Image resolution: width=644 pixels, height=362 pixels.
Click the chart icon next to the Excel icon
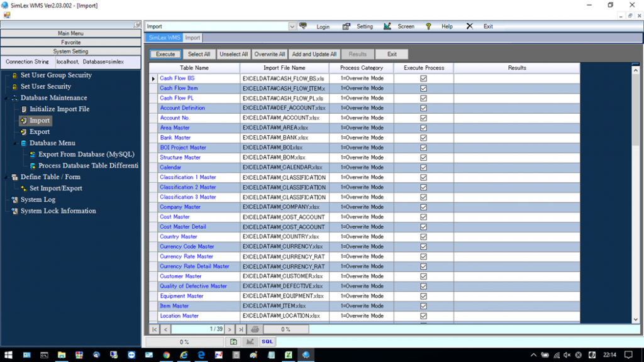pos(250,341)
